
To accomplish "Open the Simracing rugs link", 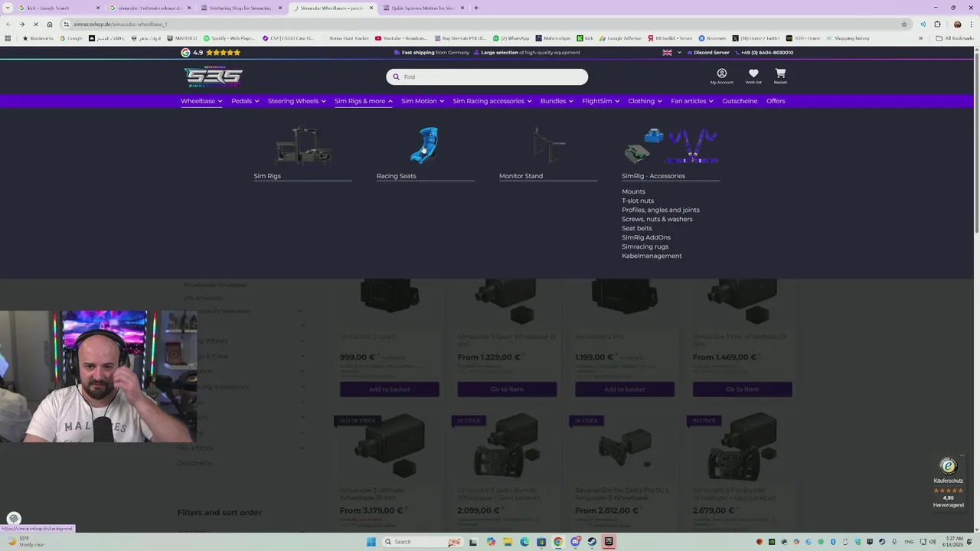I will point(645,246).
